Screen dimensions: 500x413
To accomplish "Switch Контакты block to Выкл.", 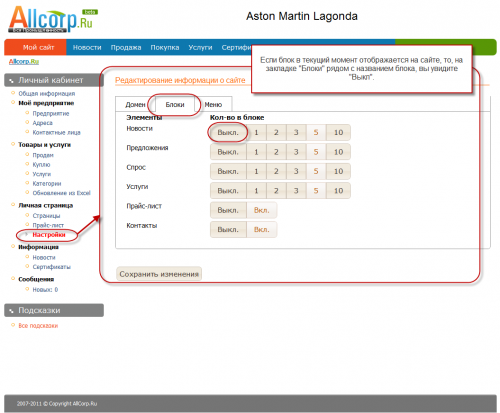I will (x=228, y=229).
